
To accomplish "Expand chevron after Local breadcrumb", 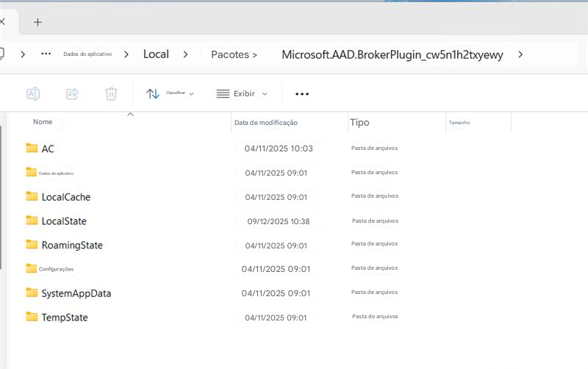I will (x=185, y=54).
